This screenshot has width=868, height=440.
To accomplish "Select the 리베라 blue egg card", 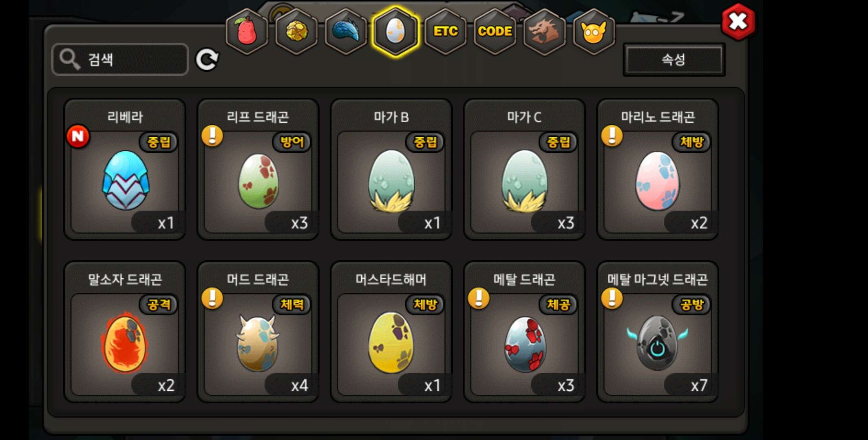I will (x=125, y=169).
